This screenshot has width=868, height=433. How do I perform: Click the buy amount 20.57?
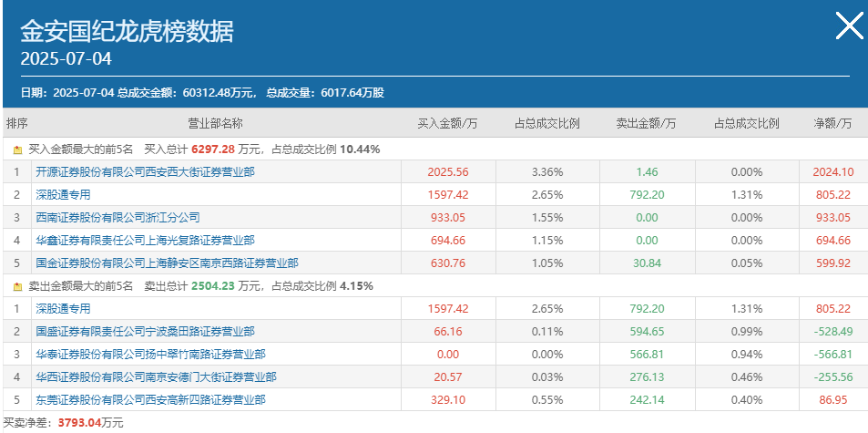[448, 377]
